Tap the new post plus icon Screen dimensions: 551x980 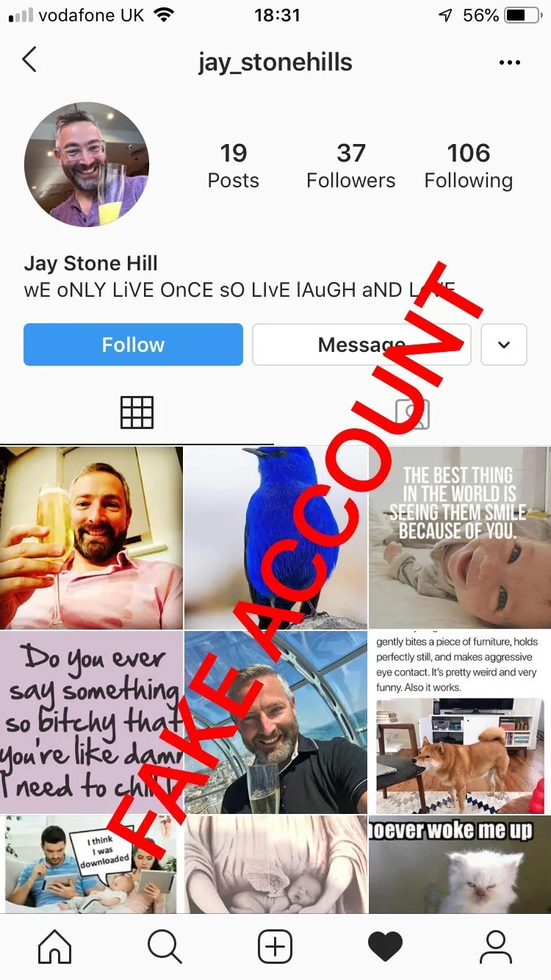[x=275, y=947]
